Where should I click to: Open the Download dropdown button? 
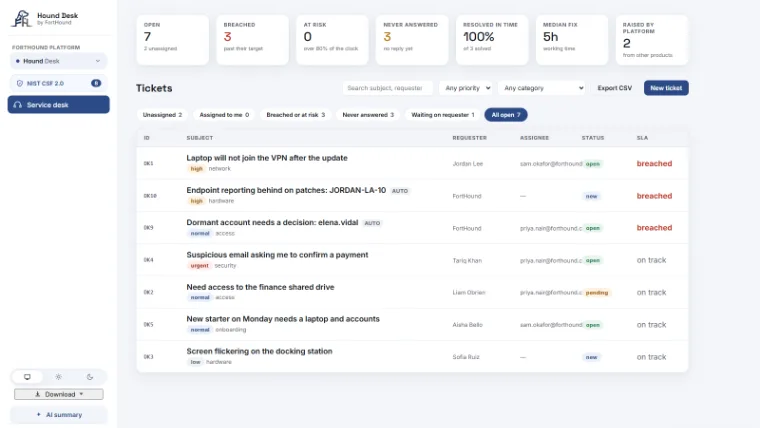point(59,394)
